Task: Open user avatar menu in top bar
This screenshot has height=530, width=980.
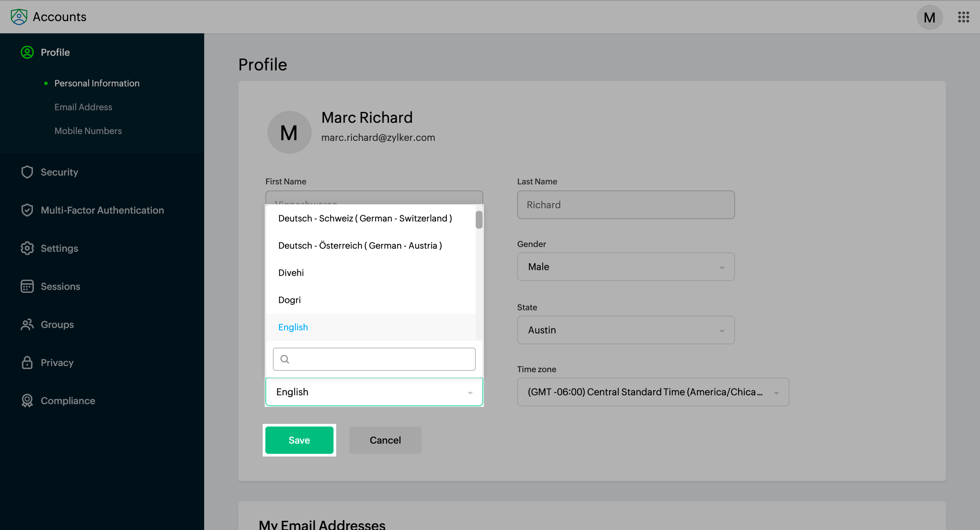Action: click(929, 17)
